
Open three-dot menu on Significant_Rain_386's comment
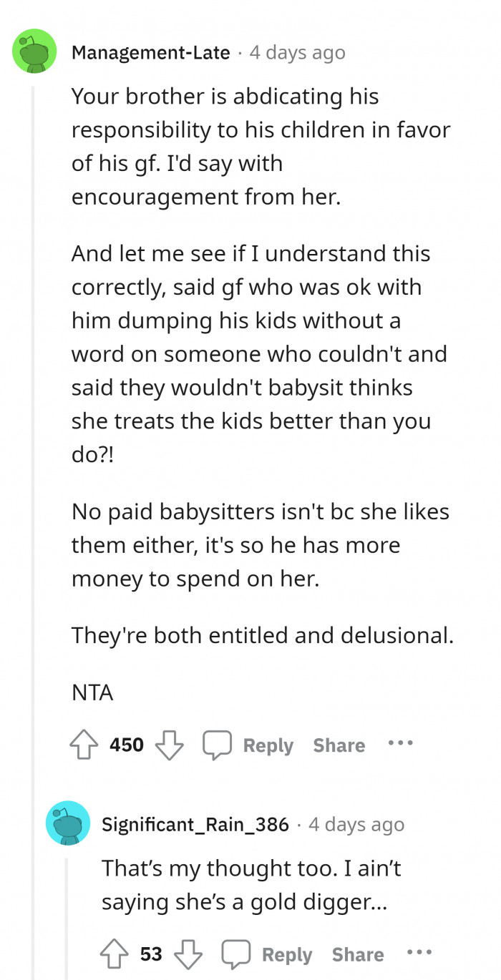coord(419,953)
